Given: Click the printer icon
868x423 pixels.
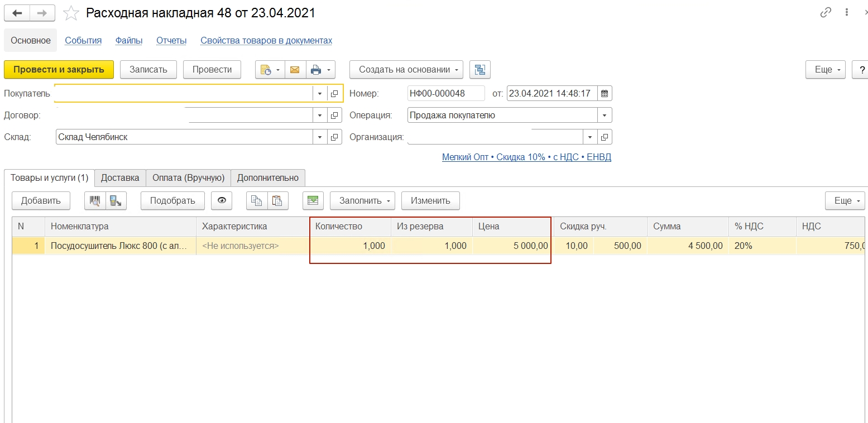Looking at the screenshot, I should coord(316,70).
